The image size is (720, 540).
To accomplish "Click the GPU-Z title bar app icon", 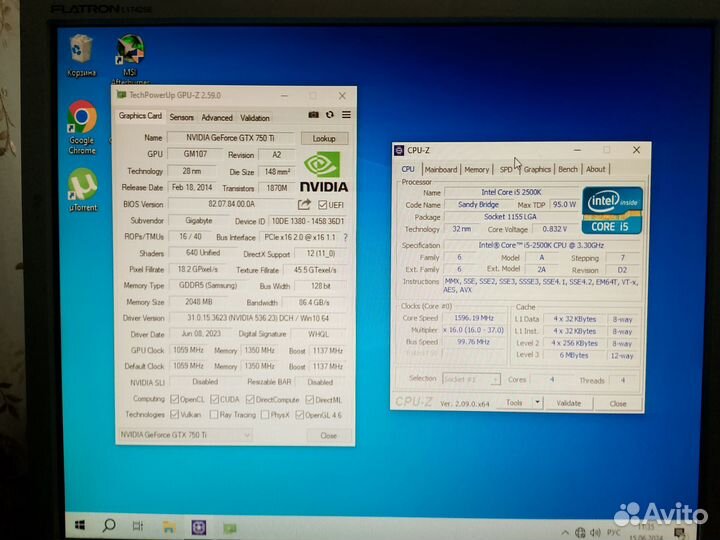I will tap(121, 95).
